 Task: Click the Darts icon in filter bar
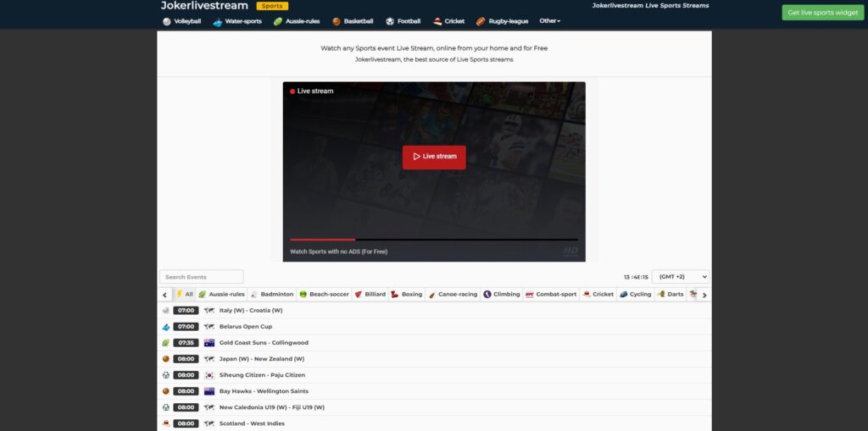pos(661,295)
